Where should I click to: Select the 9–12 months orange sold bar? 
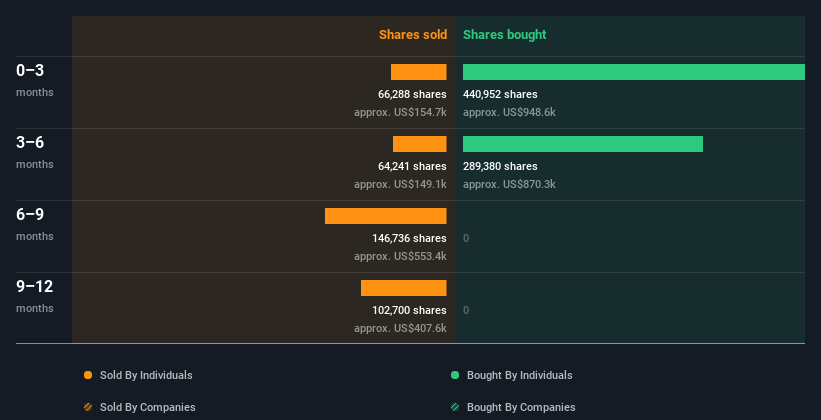coord(404,288)
